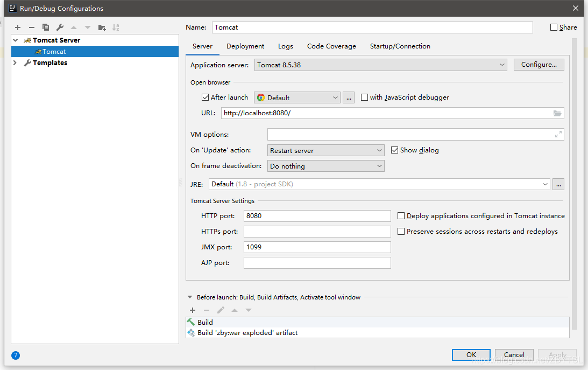
Task: Move before launch task down arrow
Action: [248, 310]
